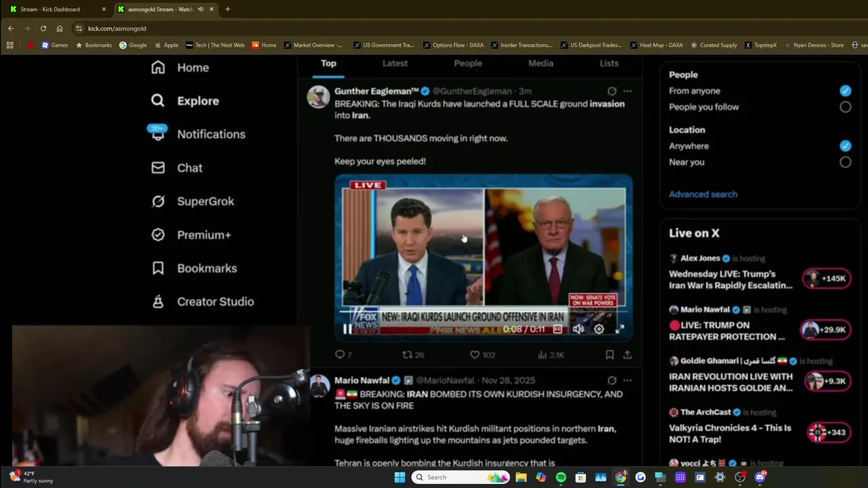Toggle video closed captions

click(557, 329)
